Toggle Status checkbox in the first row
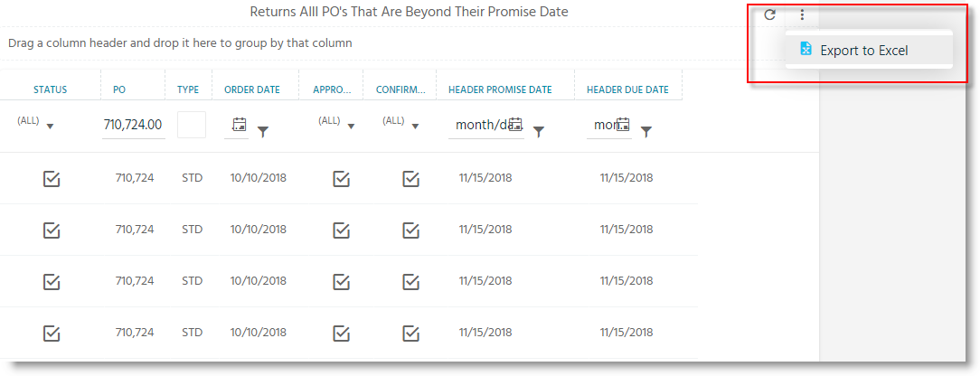The width and height of the screenshot is (980, 376). 52,179
